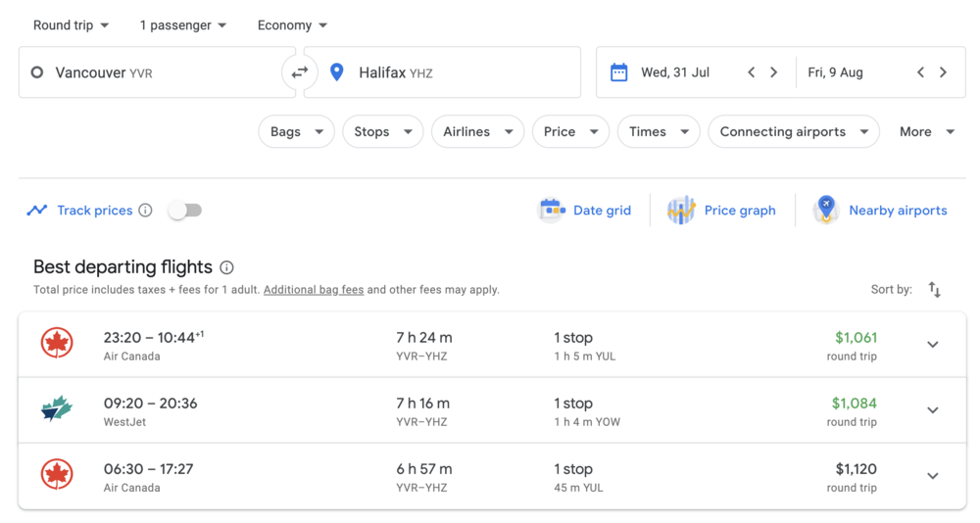
Task: Click the Vancouver origin input field
Action: pos(157,72)
